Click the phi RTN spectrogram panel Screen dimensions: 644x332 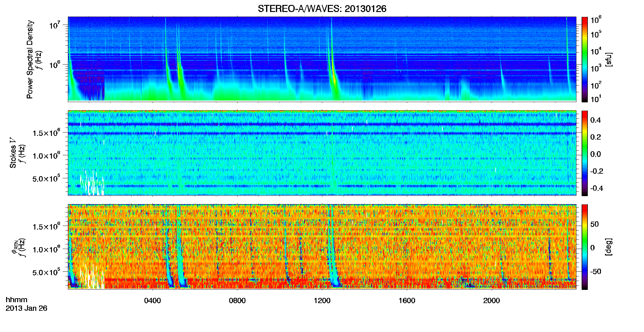322,247
